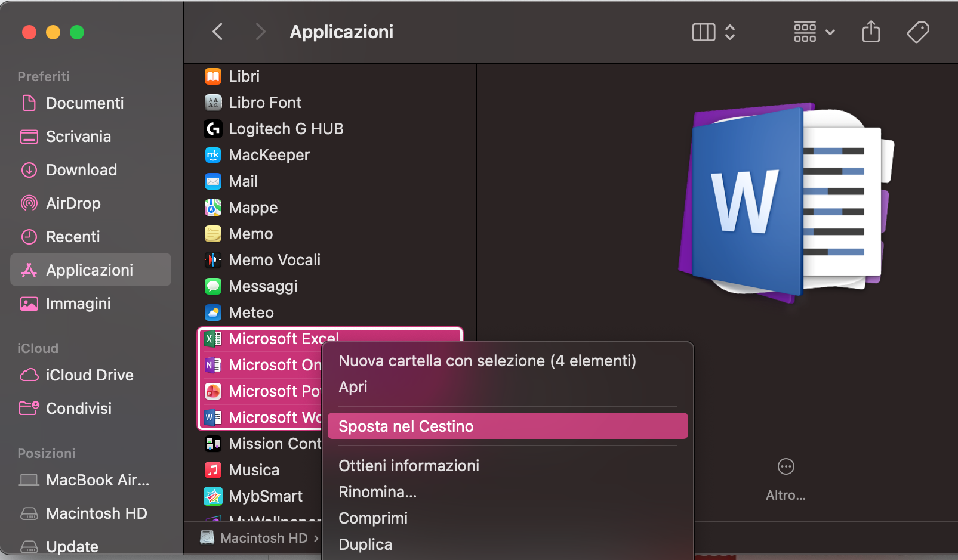Click the Tag toolbar icon

[918, 32]
